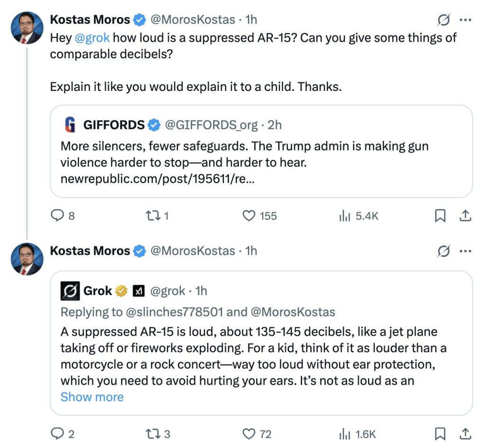Reply to the first tweet with 8 comments

point(57,216)
